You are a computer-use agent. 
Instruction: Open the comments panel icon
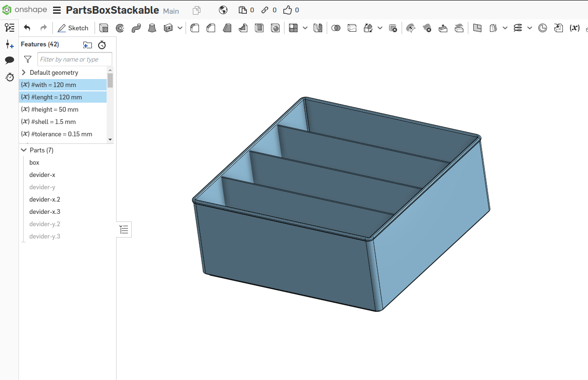click(x=9, y=60)
